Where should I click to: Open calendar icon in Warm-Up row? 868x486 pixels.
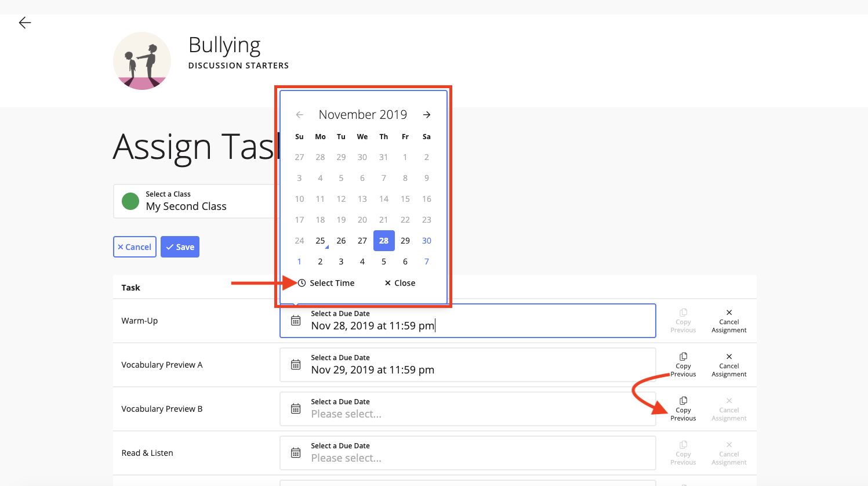pyautogui.click(x=296, y=321)
